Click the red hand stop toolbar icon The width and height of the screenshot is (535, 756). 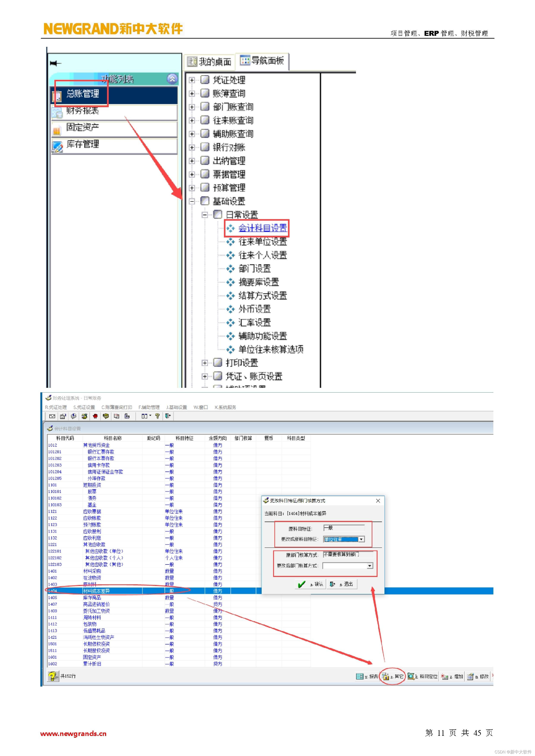96,416
